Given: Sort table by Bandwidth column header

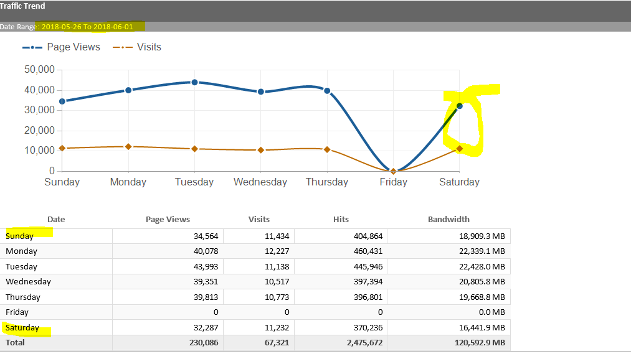Looking at the screenshot, I should point(448,219).
